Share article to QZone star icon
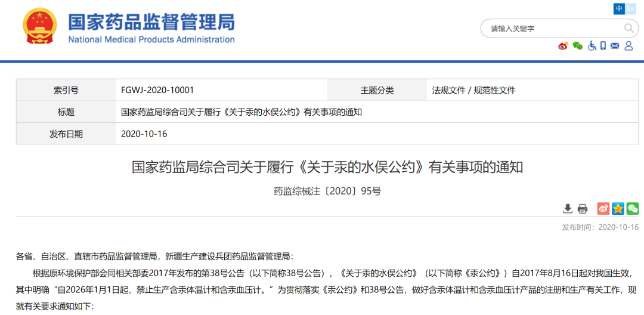The width and height of the screenshot is (644, 315). [x=618, y=209]
